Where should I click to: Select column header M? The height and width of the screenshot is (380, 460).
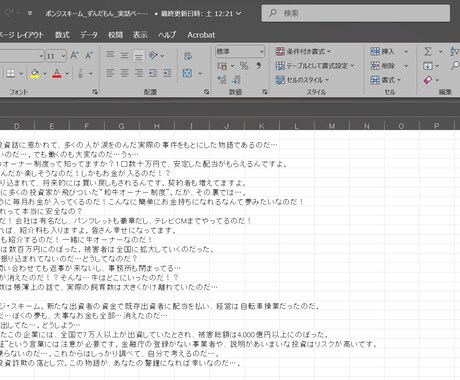(x=332, y=126)
